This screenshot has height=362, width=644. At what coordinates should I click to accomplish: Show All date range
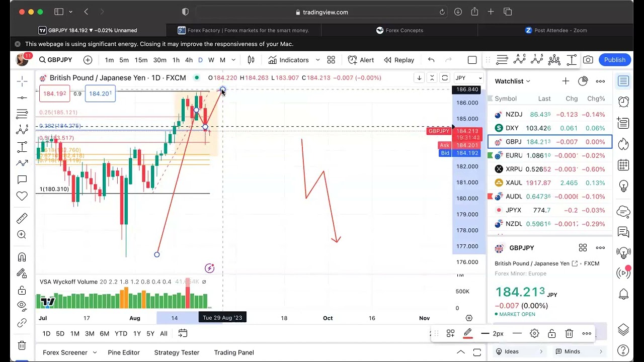pyautogui.click(x=164, y=333)
